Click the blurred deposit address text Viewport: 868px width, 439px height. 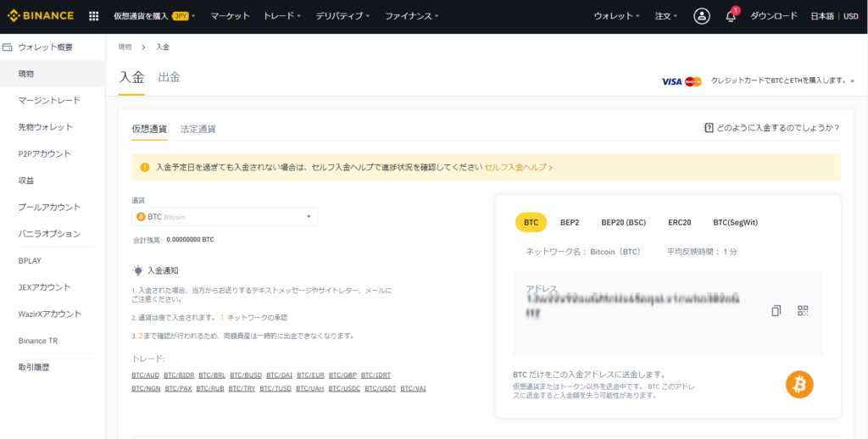(x=632, y=305)
